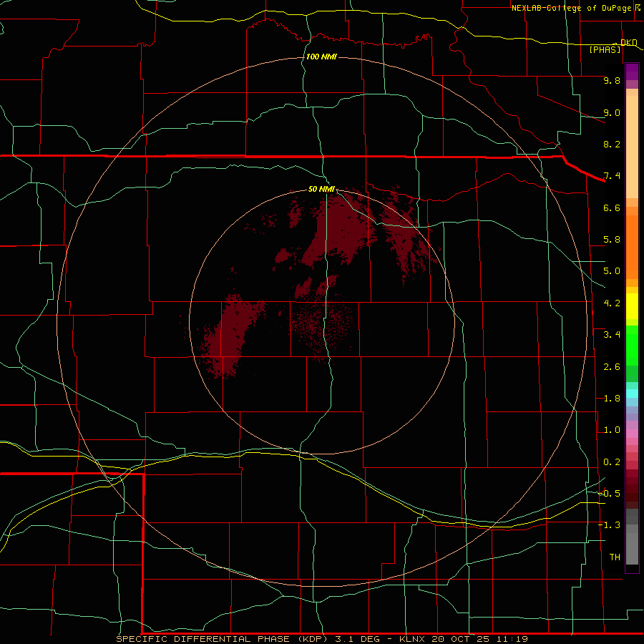Click the [PHAS] units label
Viewport: 644px width, 644px height.
[605, 50]
